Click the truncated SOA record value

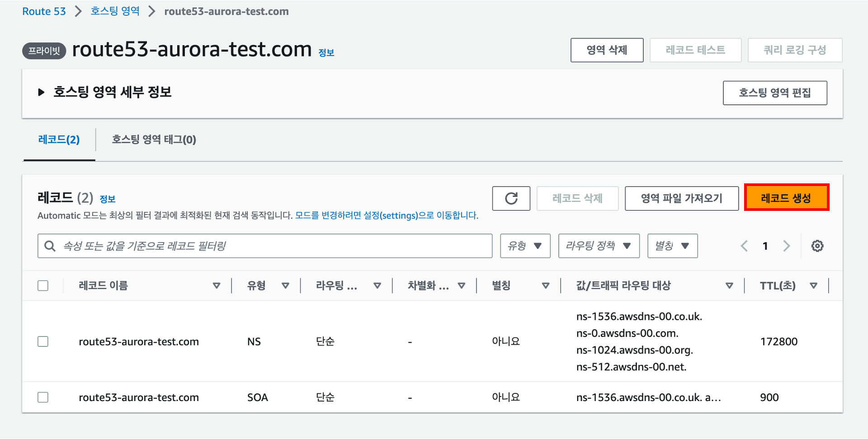(649, 397)
